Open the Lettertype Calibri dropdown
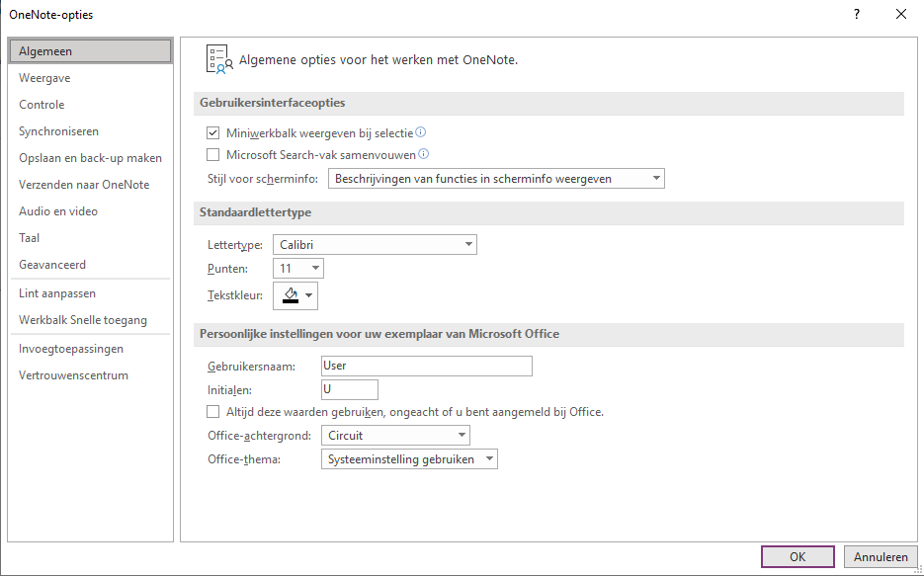Screen dimensions: 924x576 (x=375, y=244)
